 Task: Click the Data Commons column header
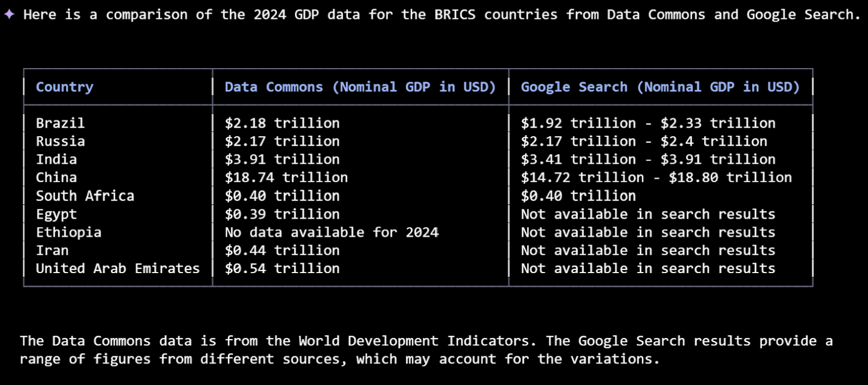tap(360, 87)
